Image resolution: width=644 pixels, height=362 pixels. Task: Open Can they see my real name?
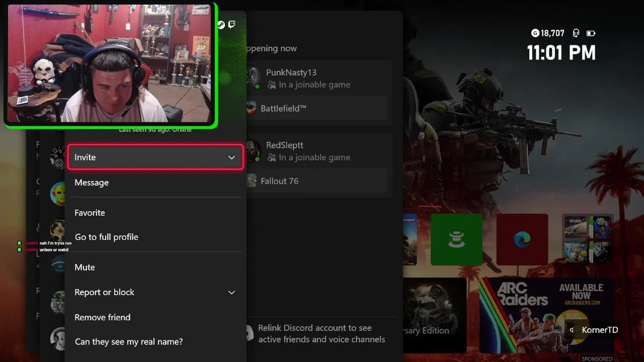[155, 341]
